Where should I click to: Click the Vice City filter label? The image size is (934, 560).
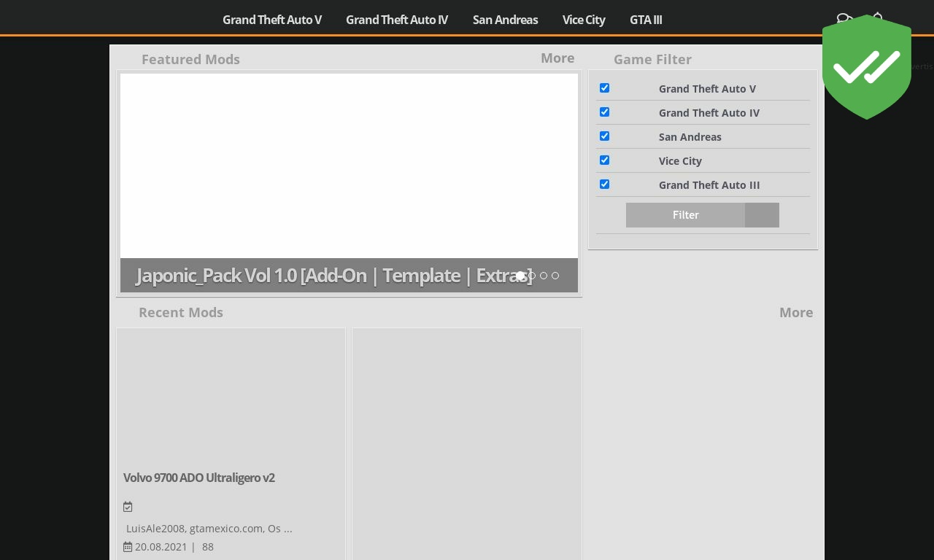(680, 161)
